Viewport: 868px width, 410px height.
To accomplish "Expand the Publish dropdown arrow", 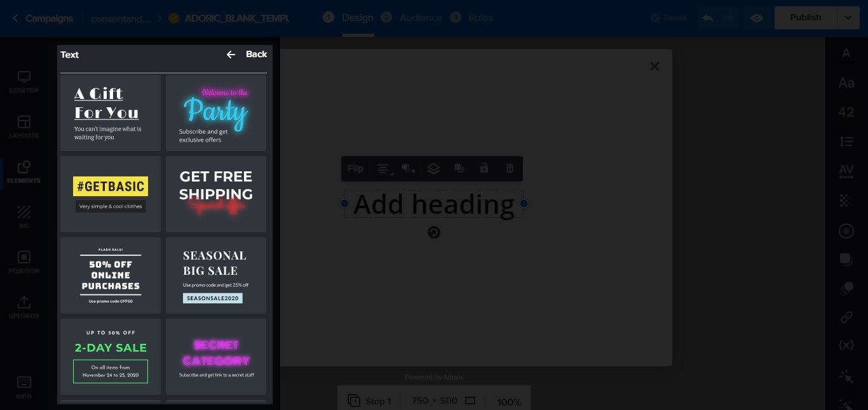I will [x=848, y=18].
